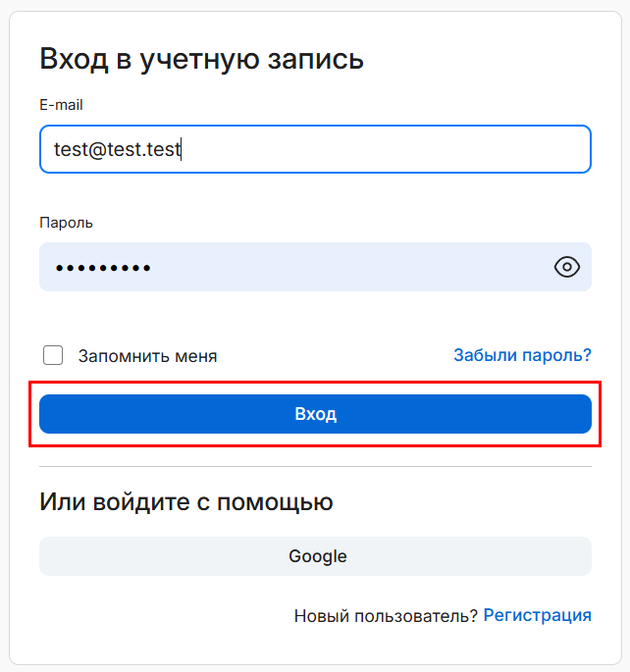Click the "Пароль" field label

66,222
